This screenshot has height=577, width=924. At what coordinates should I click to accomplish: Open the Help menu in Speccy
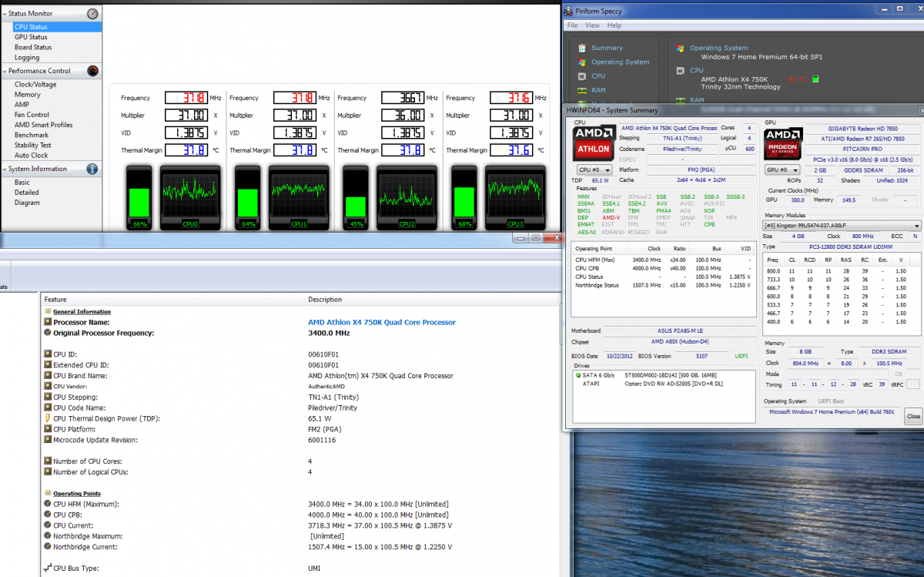[614, 25]
